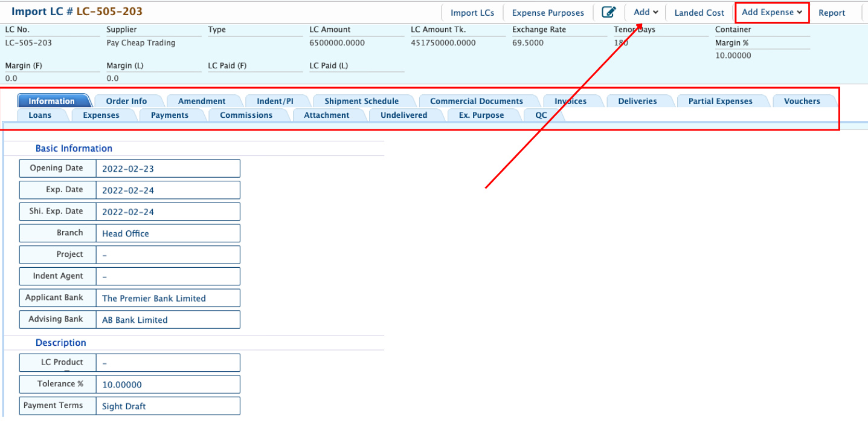Click the Report button
The image size is (868, 428).
point(832,13)
